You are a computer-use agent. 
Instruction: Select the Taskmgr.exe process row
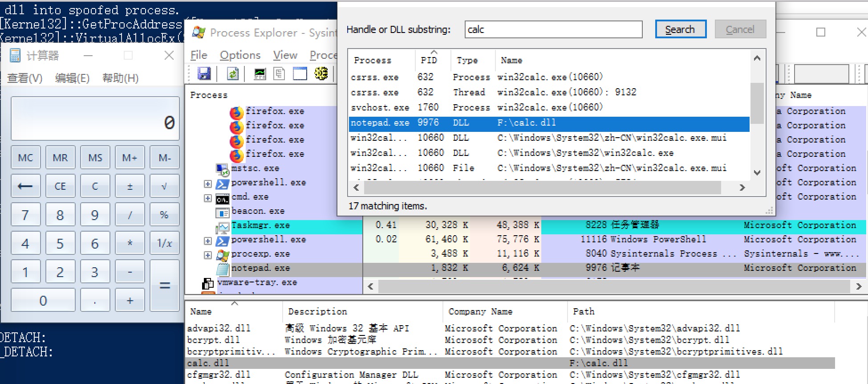[x=526, y=225]
